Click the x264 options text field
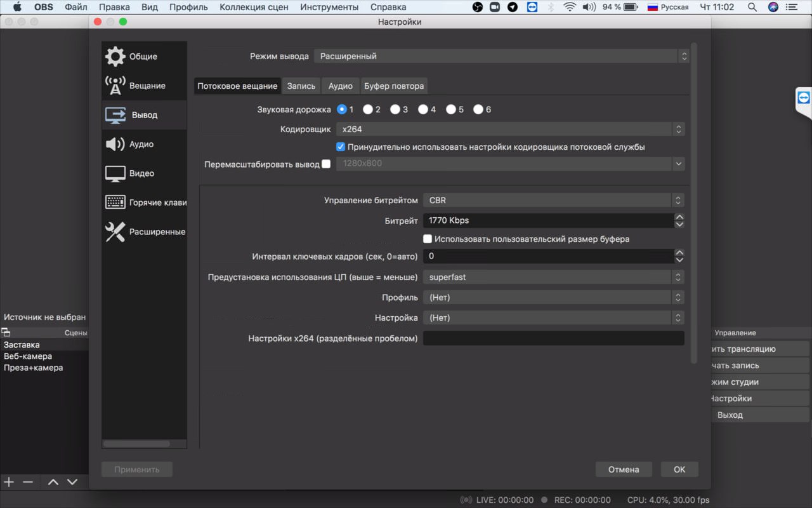Image resolution: width=812 pixels, height=508 pixels. click(554, 338)
